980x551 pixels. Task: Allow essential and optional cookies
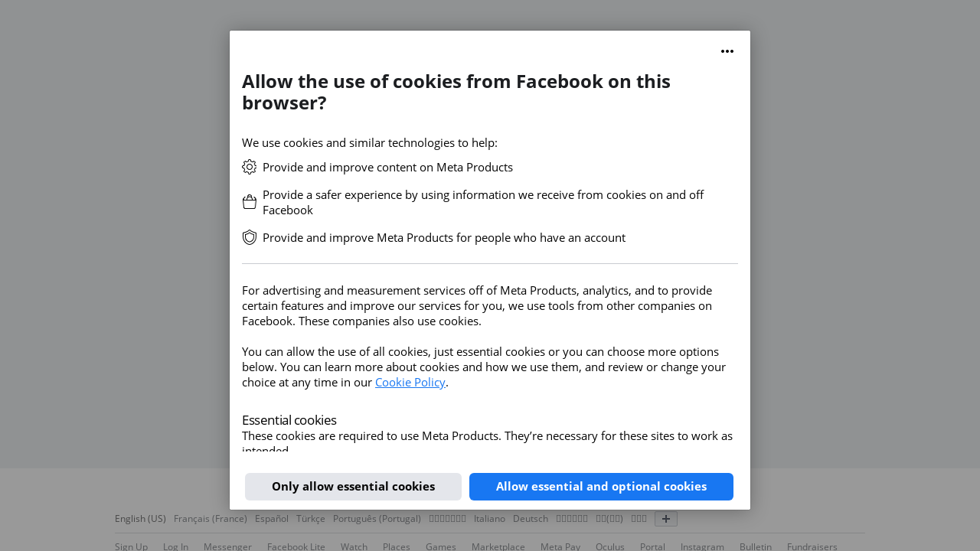tap(601, 487)
